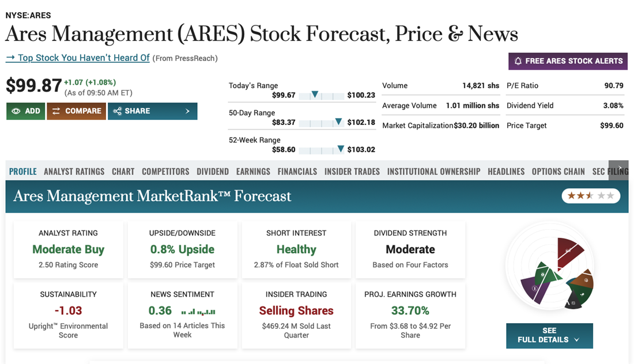Click the eye icon on ADD button
This screenshot has width=634, height=364.
pos(16,111)
